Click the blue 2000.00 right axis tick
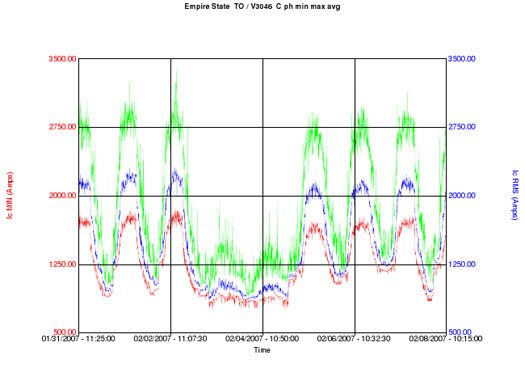 tap(462, 196)
